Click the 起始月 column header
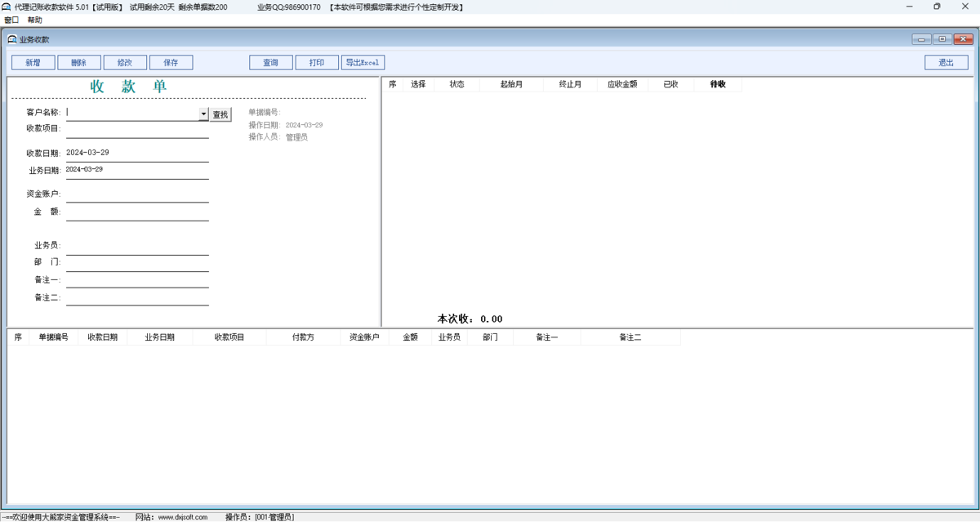The image size is (980, 522). (511, 84)
